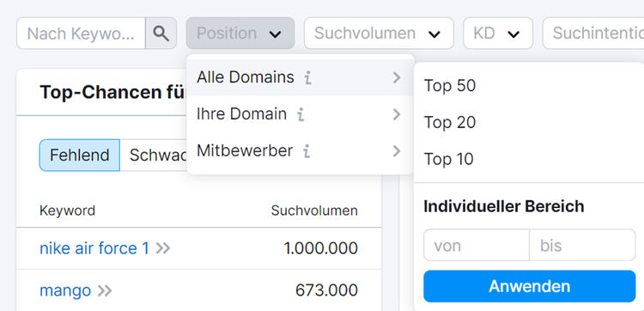Click the info icon beside Mitbewerber
This screenshot has width=644, height=311.
click(x=307, y=151)
